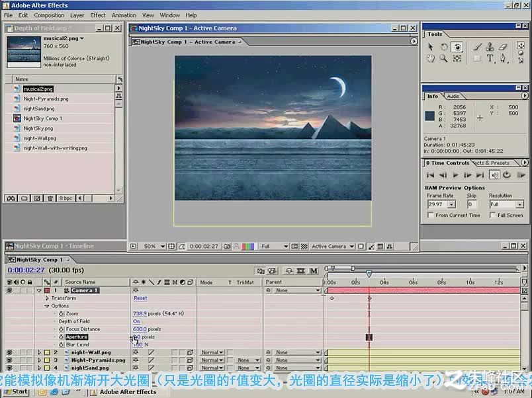Open the Animation menu

click(124, 15)
